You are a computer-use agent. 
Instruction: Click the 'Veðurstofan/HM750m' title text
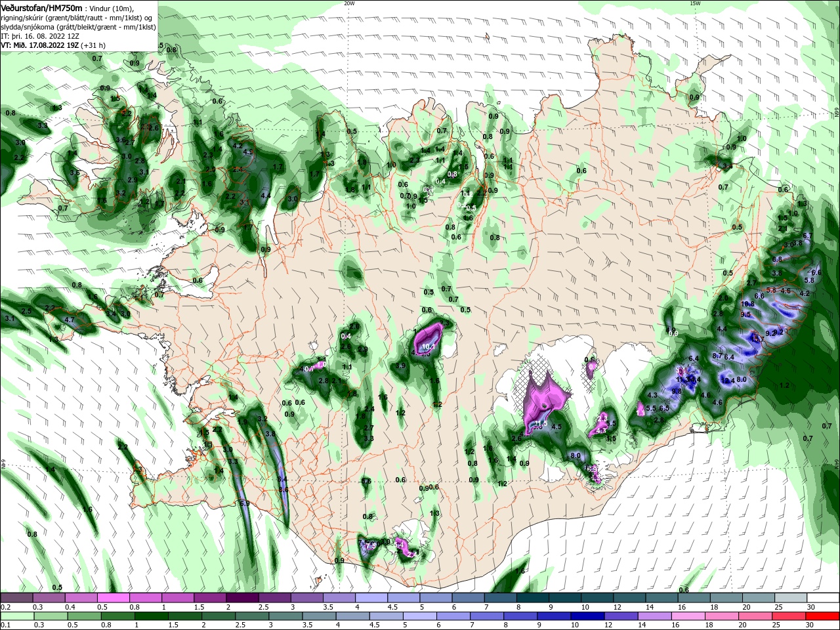pos(41,8)
